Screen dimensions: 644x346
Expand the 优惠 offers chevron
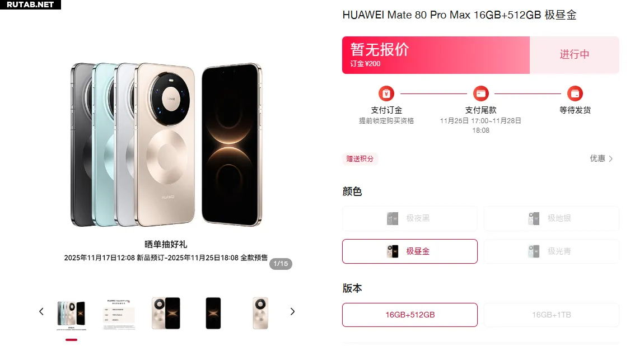click(x=611, y=159)
